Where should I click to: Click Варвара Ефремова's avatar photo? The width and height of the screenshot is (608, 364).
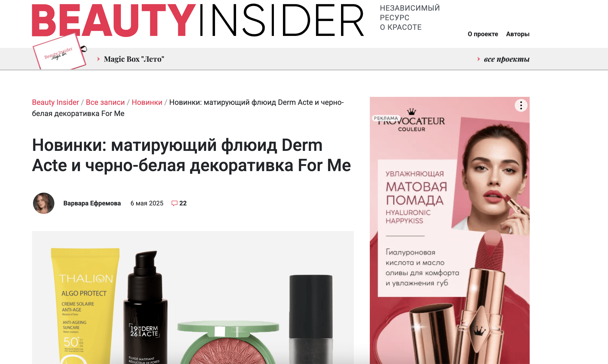(44, 203)
